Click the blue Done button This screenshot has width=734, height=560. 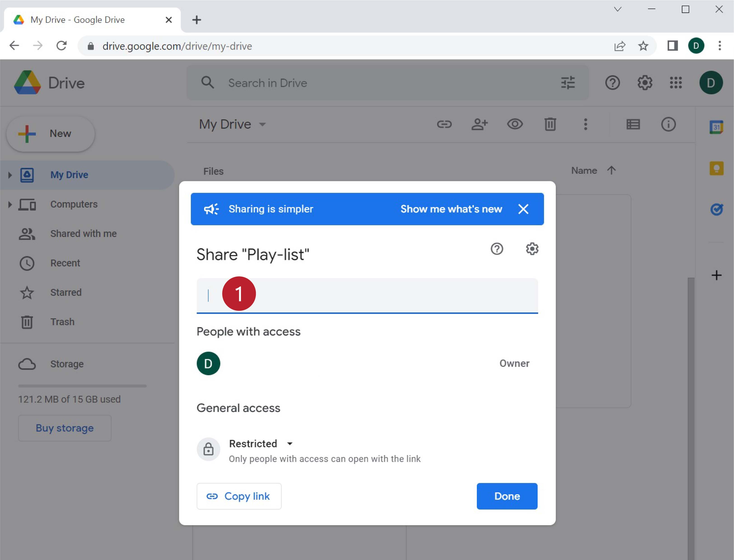click(x=507, y=496)
